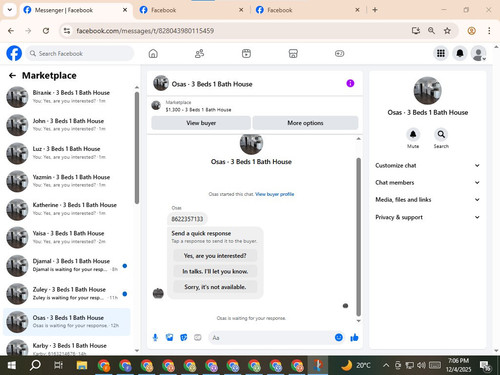Image resolution: width=500 pixels, height=375 pixels.
Task: Switch to Messenger | Facebook tab
Action: (75, 10)
